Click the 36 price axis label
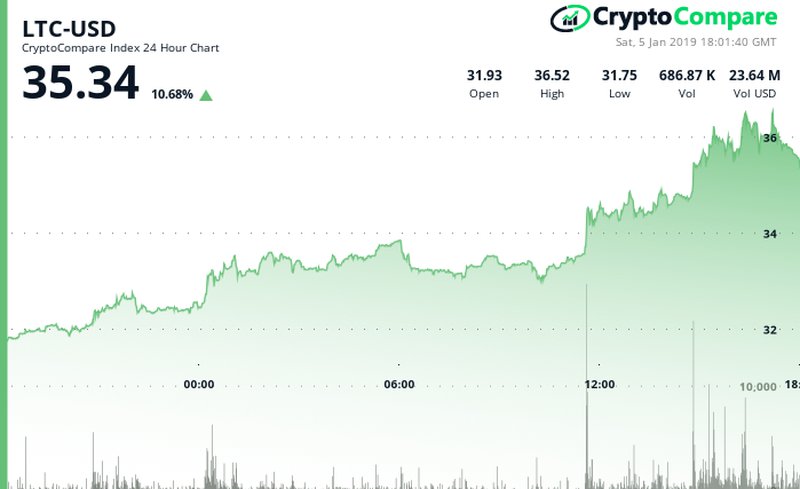The image size is (800, 489). click(770, 138)
